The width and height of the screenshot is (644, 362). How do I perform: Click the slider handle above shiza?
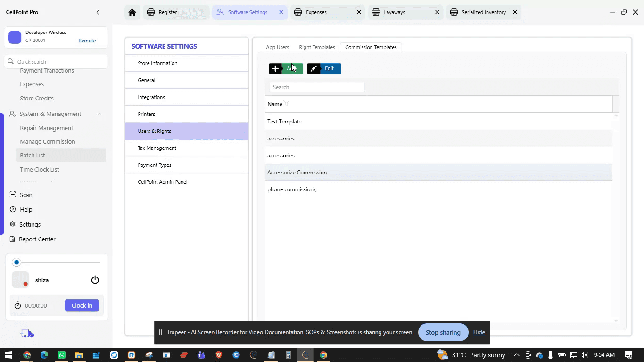(17, 262)
